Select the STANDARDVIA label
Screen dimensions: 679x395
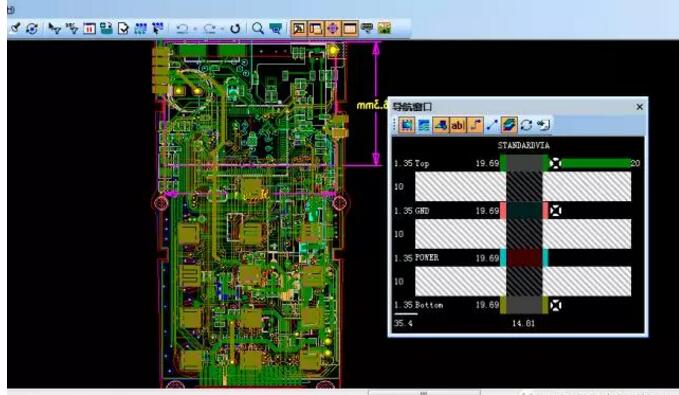524,146
